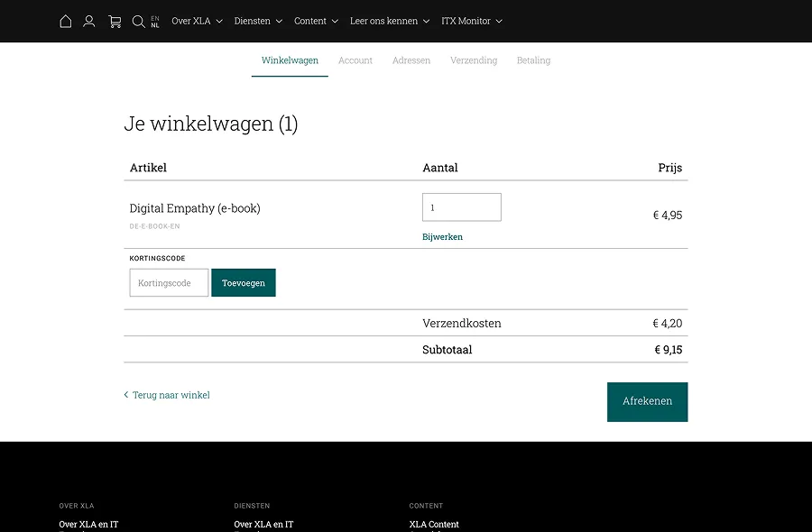Switch language to NL

click(155, 25)
